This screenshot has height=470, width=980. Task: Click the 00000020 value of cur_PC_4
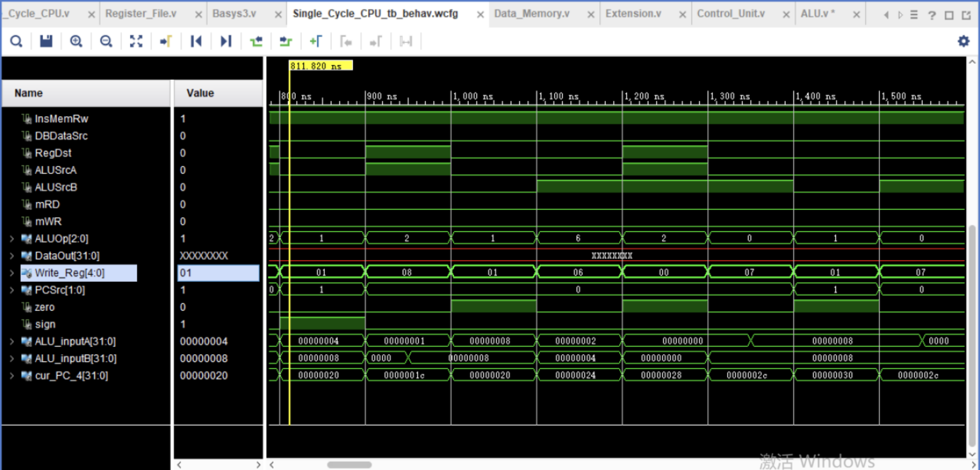click(x=204, y=376)
